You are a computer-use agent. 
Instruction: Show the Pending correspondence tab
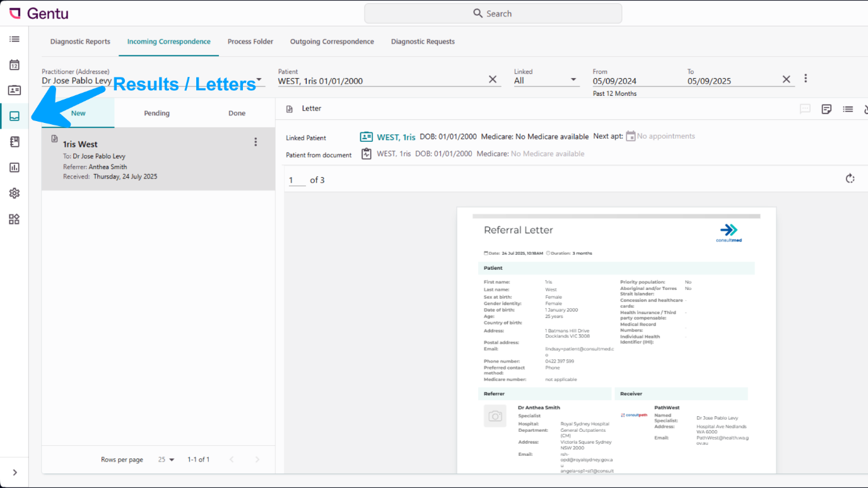click(156, 113)
